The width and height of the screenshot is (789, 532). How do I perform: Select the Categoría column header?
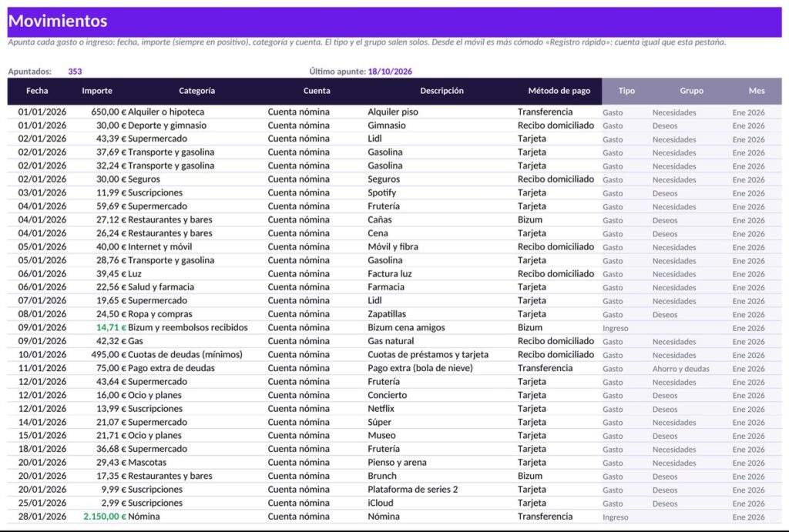pyautogui.click(x=196, y=91)
